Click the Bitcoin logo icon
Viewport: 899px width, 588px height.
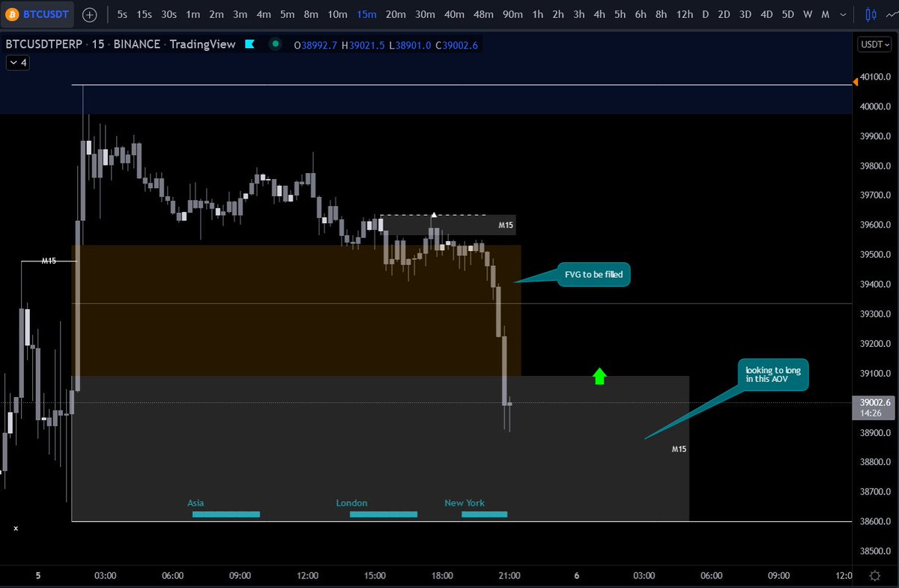[x=13, y=14]
